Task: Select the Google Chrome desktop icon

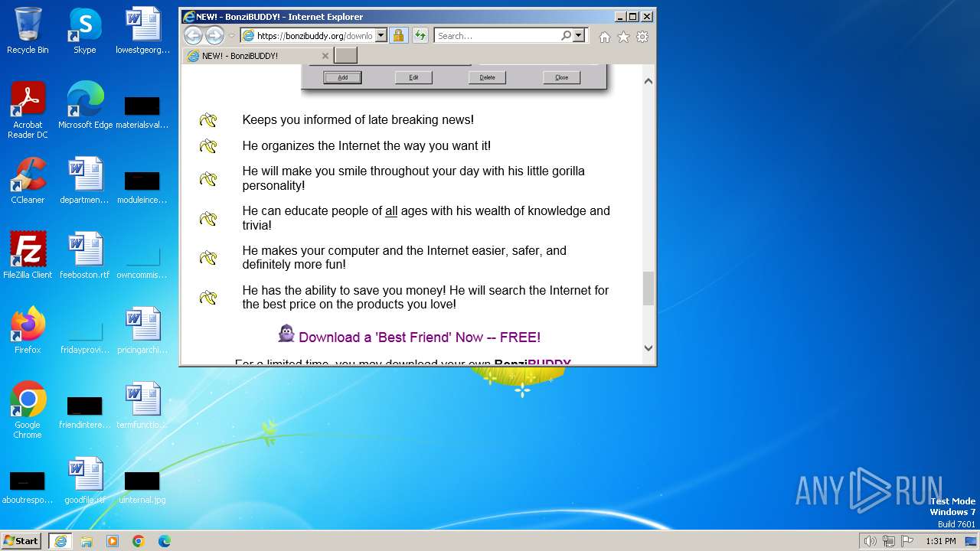Action: tap(28, 410)
